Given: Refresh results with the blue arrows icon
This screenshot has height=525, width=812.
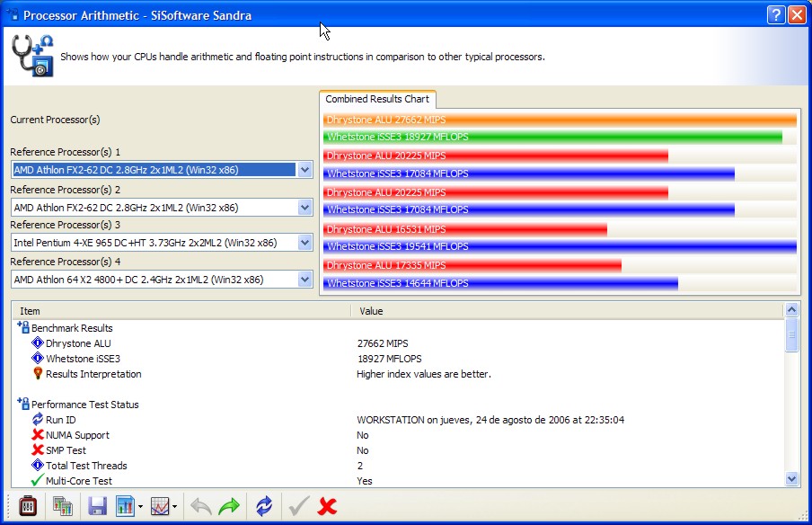Looking at the screenshot, I should tap(264, 506).
